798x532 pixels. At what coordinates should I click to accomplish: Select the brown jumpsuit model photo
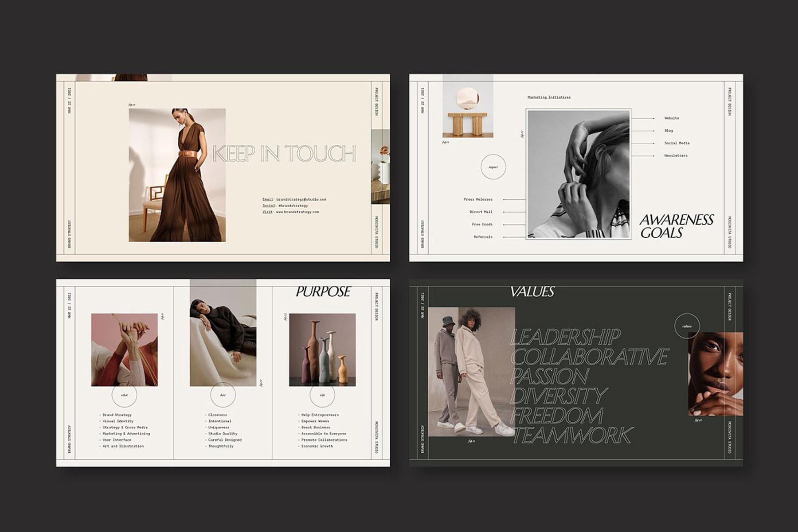point(177,175)
